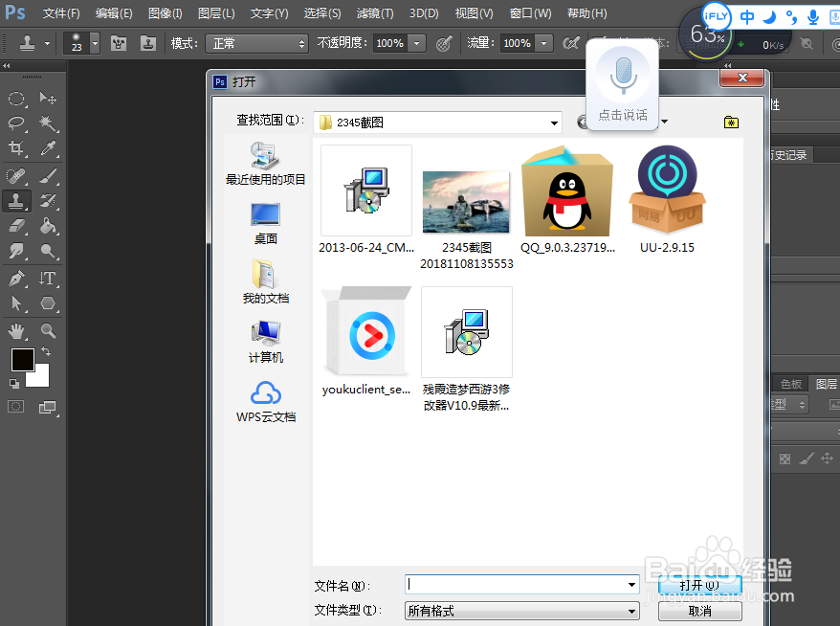This screenshot has width=840, height=626.
Task: Open the 文件类型 format dropdown
Action: coord(630,611)
